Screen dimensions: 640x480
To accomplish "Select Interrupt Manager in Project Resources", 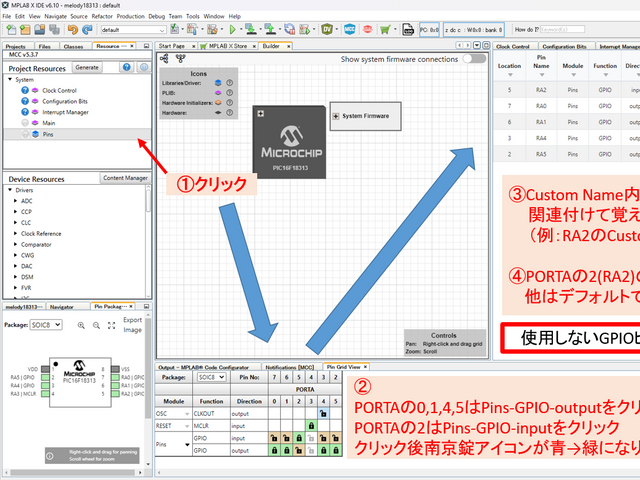I will (x=65, y=112).
